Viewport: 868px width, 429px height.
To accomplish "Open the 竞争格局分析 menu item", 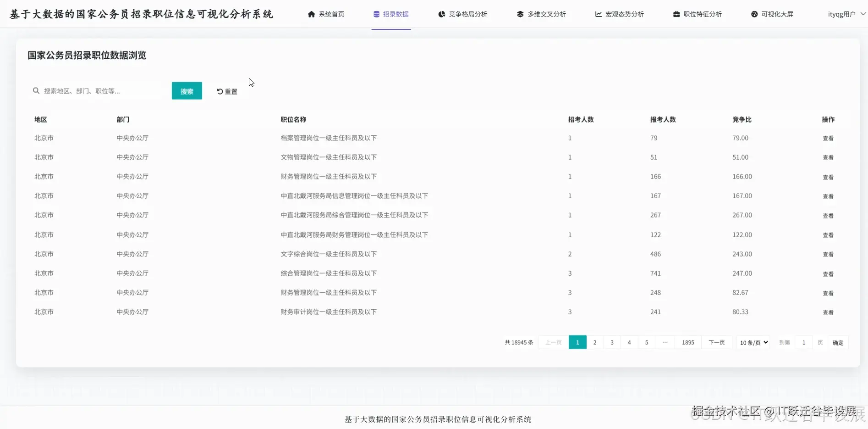I will click(x=463, y=14).
